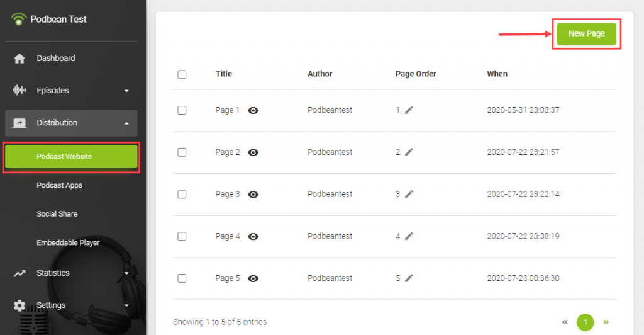Open the Social Share menu item
The width and height of the screenshot is (644, 335).
pyautogui.click(x=57, y=214)
